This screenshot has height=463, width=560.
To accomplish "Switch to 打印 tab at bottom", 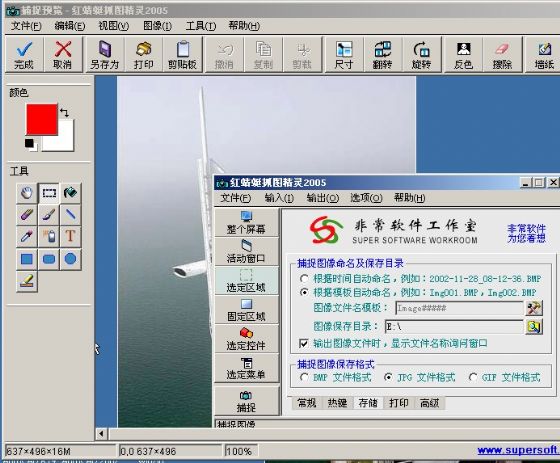I will (x=399, y=403).
